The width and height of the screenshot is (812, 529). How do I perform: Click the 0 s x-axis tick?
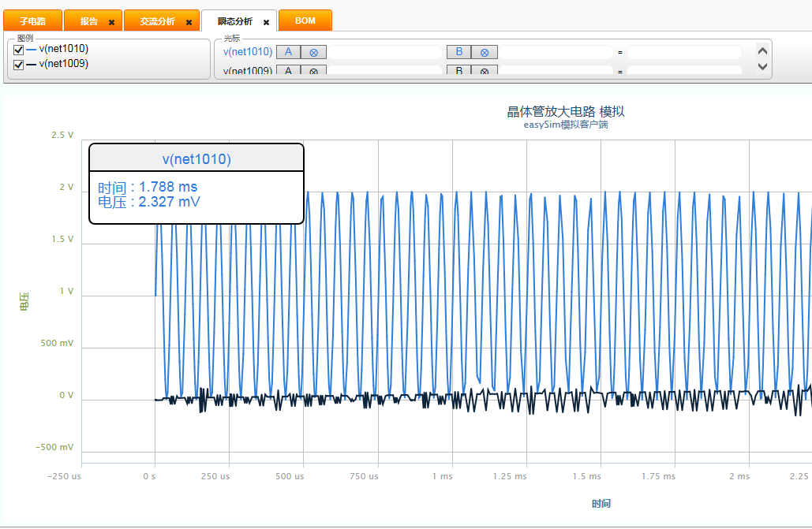[149, 476]
